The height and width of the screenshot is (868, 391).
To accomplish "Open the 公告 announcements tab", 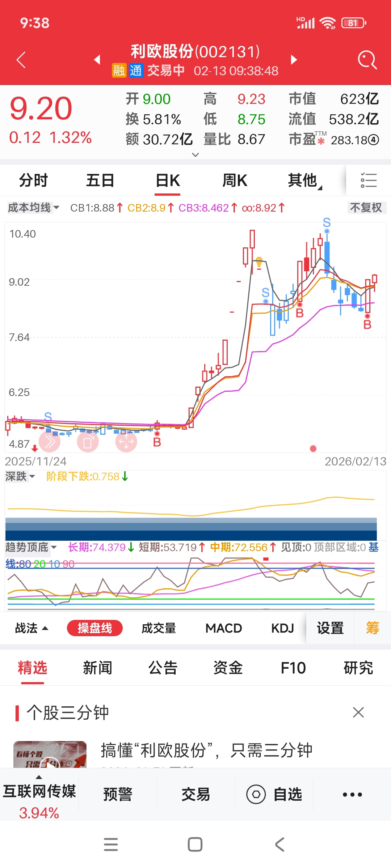I will coord(163,668).
